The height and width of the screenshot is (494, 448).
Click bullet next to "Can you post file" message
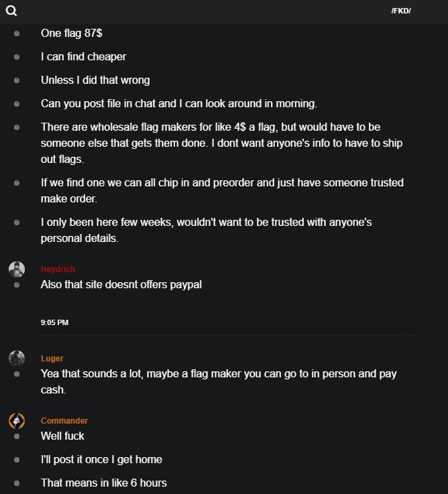pyautogui.click(x=17, y=103)
